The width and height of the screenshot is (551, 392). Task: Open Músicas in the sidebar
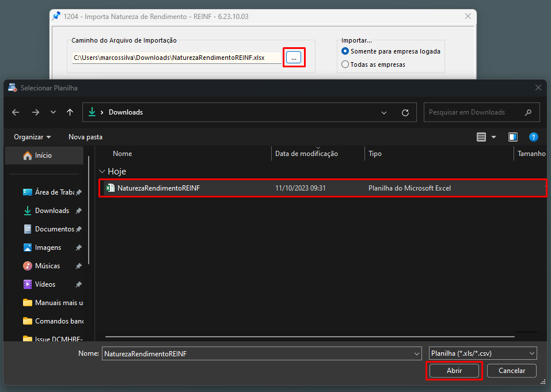point(52,266)
